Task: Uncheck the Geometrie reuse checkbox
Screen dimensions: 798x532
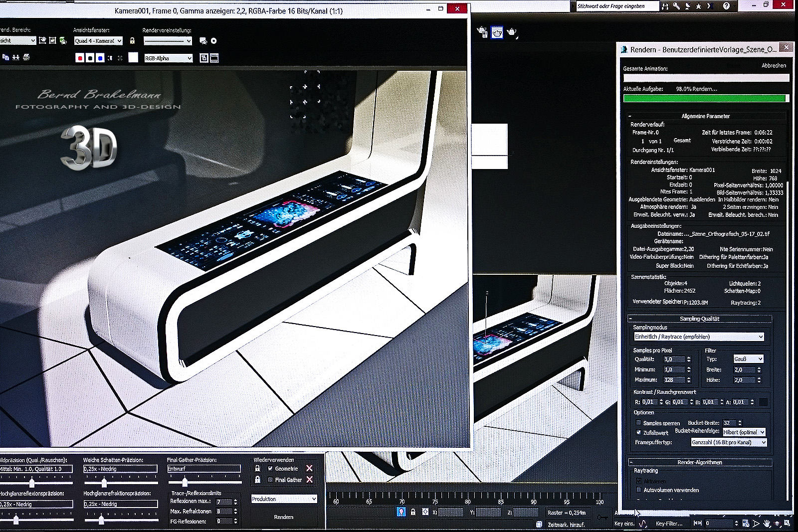Action: pyautogui.click(x=270, y=469)
